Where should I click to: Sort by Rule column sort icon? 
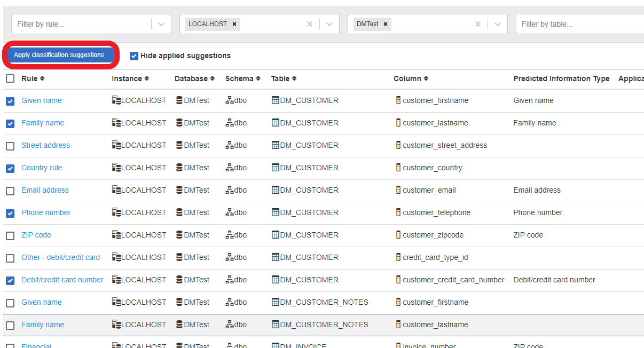coord(42,78)
